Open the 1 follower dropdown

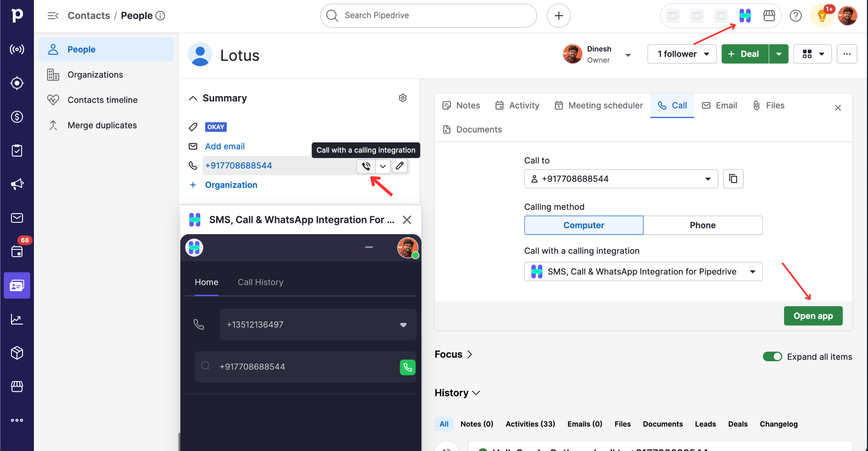click(x=682, y=54)
